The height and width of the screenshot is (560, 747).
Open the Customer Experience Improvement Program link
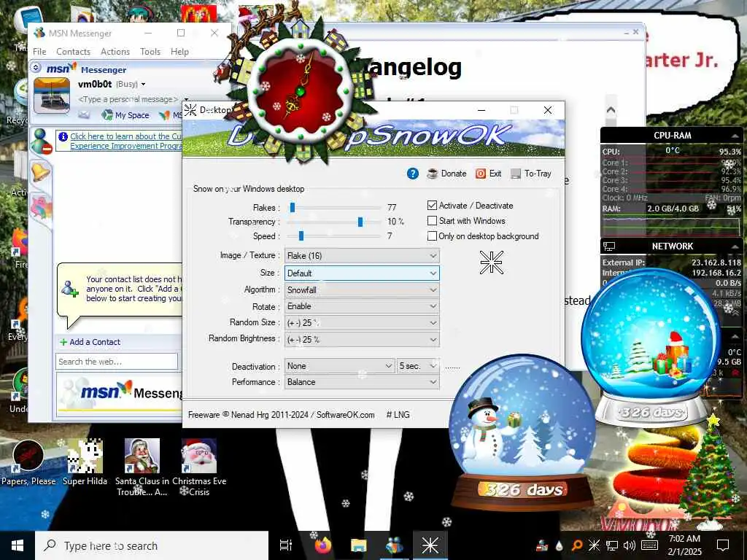point(125,141)
